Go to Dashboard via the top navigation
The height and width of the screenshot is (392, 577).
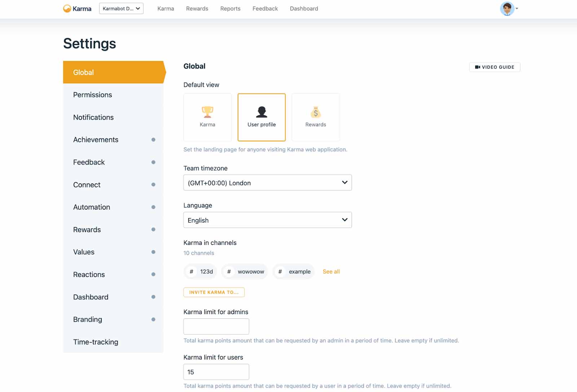(x=304, y=8)
